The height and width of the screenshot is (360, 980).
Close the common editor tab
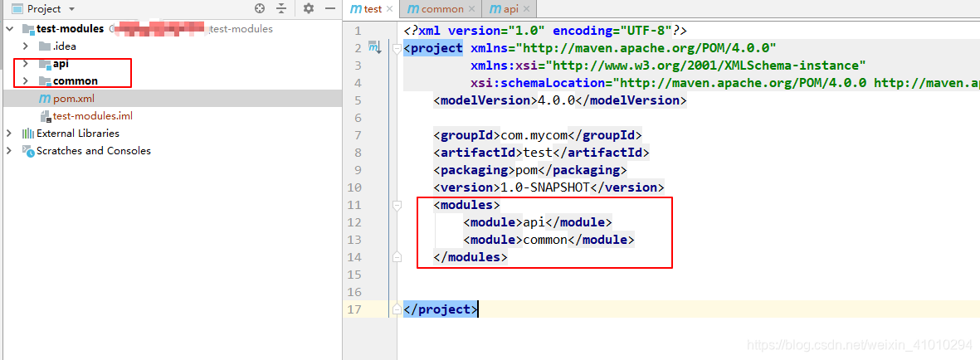click(472, 9)
